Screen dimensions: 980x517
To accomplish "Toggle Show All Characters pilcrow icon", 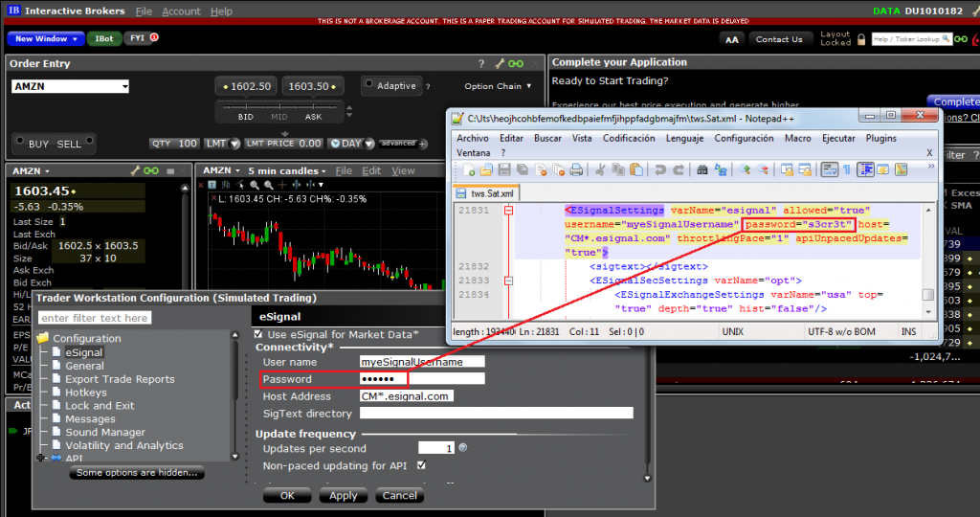I will tap(847, 169).
